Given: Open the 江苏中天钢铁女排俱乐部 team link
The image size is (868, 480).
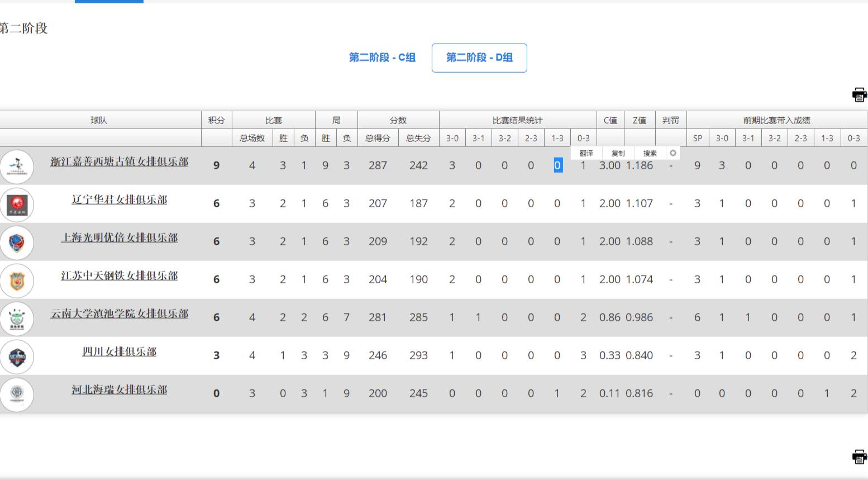Looking at the screenshot, I should click(x=120, y=276).
